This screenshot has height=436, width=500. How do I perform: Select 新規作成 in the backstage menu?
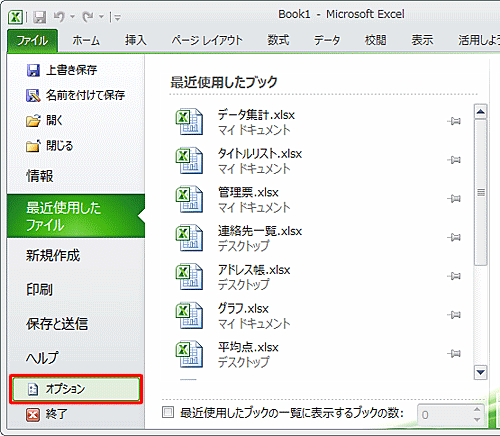point(76,255)
